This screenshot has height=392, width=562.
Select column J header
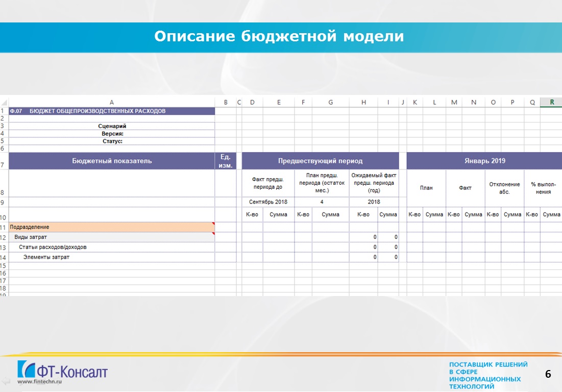[403, 102]
